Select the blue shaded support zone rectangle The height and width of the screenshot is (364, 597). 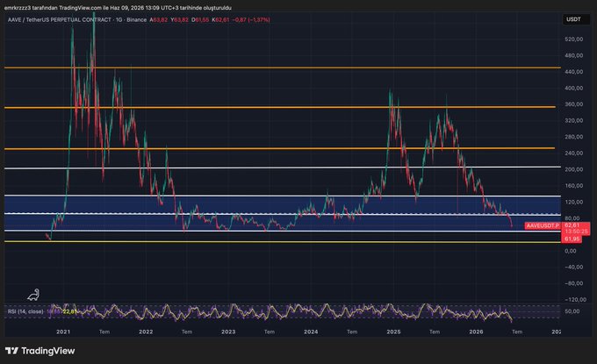pos(282,213)
